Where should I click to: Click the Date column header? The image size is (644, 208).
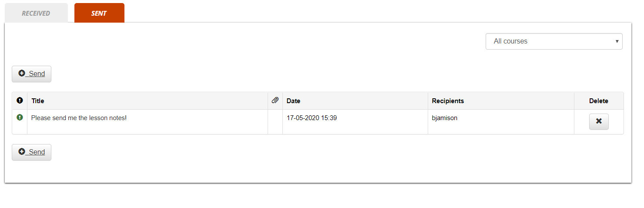click(x=293, y=101)
